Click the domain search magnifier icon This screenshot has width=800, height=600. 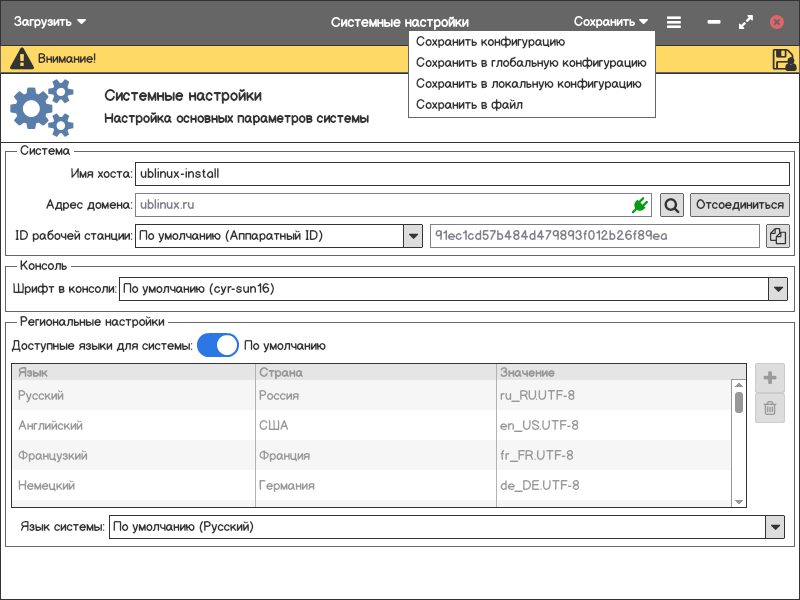point(672,205)
